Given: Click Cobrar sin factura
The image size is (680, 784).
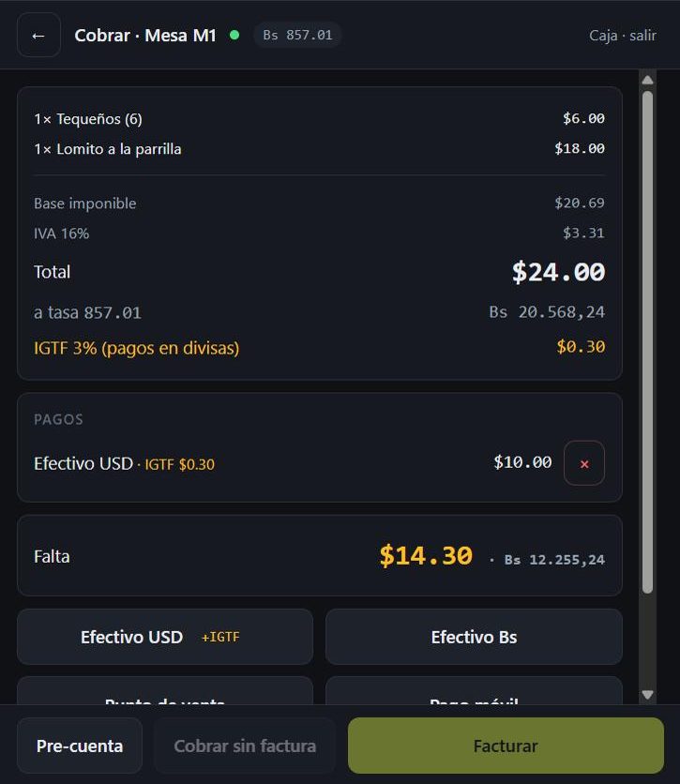Looking at the screenshot, I should click(x=245, y=746).
